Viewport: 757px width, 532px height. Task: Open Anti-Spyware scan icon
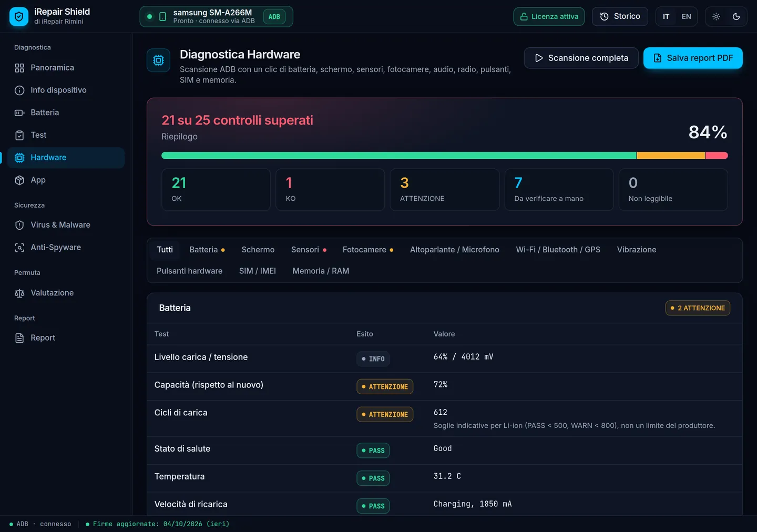pyautogui.click(x=19, y=248)
